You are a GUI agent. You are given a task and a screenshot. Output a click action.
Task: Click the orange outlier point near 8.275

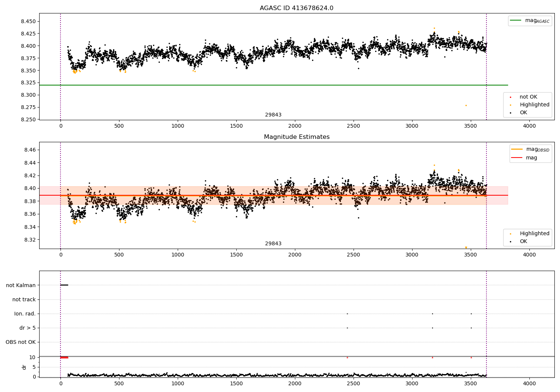click(466, 105)
